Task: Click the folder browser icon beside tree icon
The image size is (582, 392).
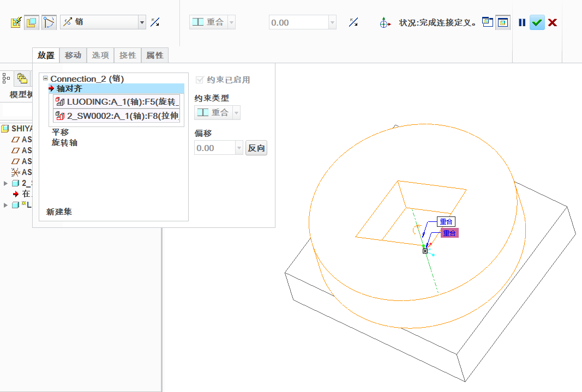Action: click(x=22, y=79)
